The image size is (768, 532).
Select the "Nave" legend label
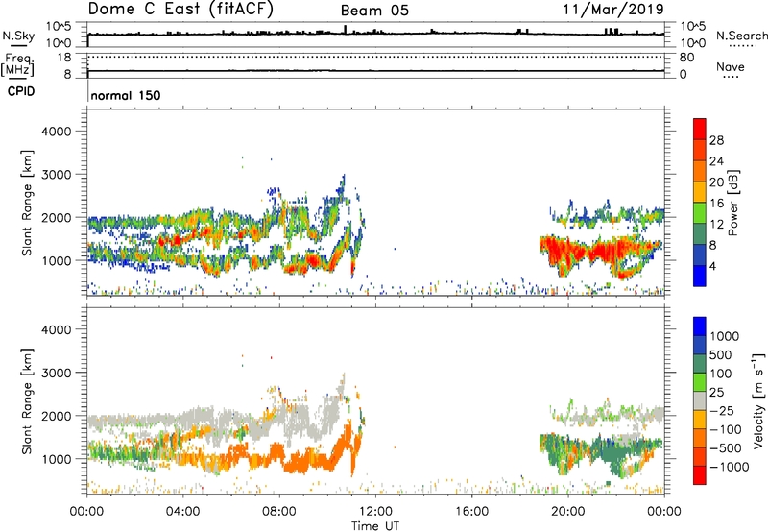pos(731,66)
